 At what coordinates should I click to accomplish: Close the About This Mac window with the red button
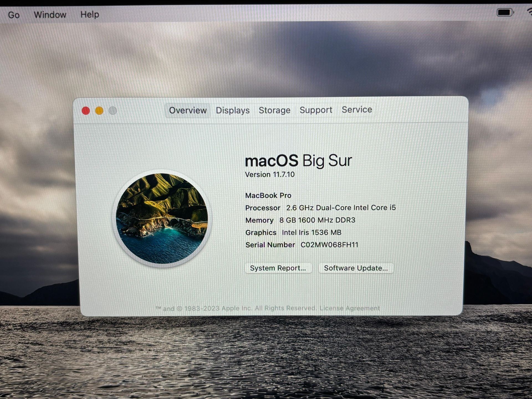pyautogui.click(x=86, y=111)
